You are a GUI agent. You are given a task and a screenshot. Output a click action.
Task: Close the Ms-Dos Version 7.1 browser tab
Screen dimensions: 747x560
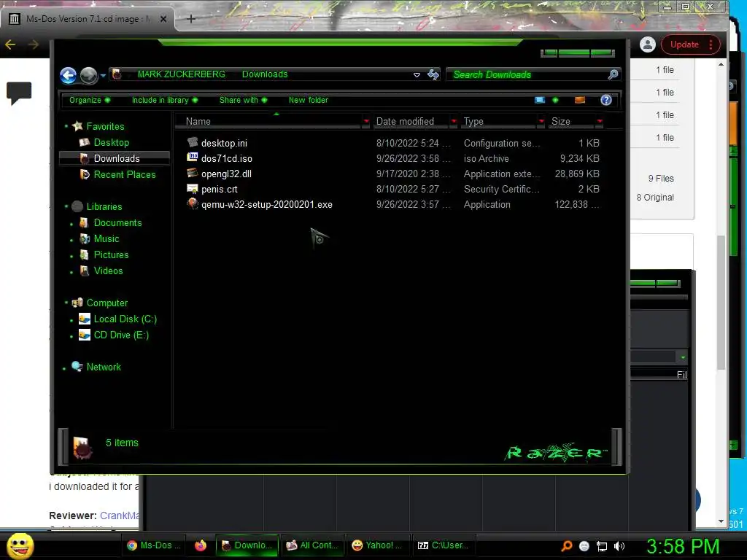click(x=163, y=19)
